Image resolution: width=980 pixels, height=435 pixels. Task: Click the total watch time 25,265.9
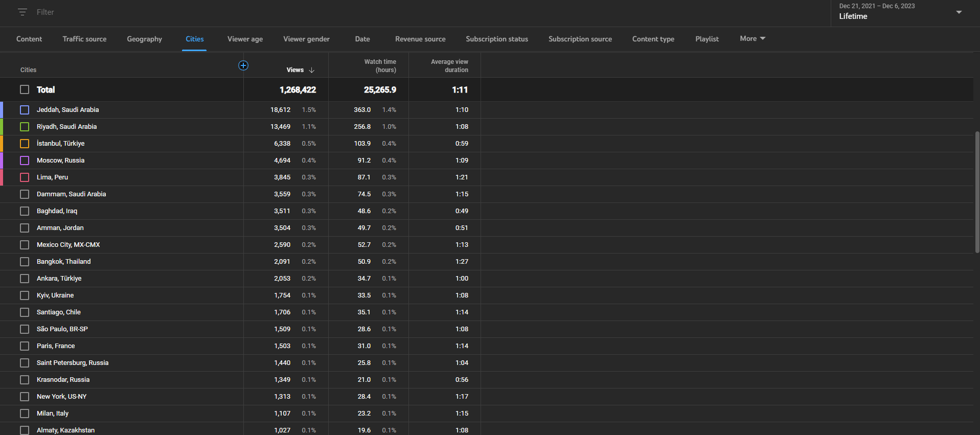(x=380, y=90)
